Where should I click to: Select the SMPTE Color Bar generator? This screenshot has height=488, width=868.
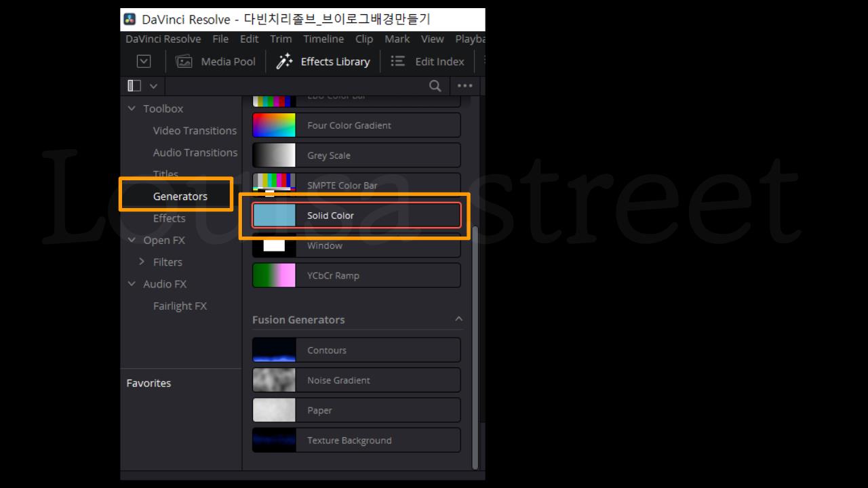tap(357, 185)
